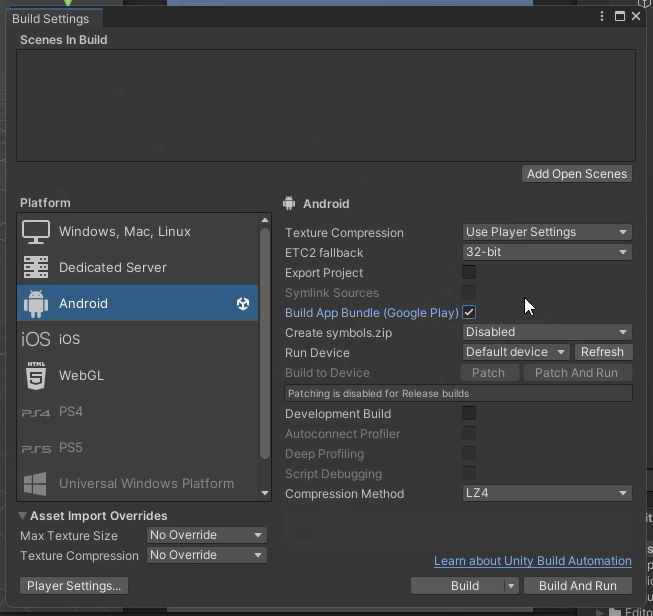This screenshot has height=616, width=653.
Task: Open the Build button dropdown arrow
Action: pos(511,586)
